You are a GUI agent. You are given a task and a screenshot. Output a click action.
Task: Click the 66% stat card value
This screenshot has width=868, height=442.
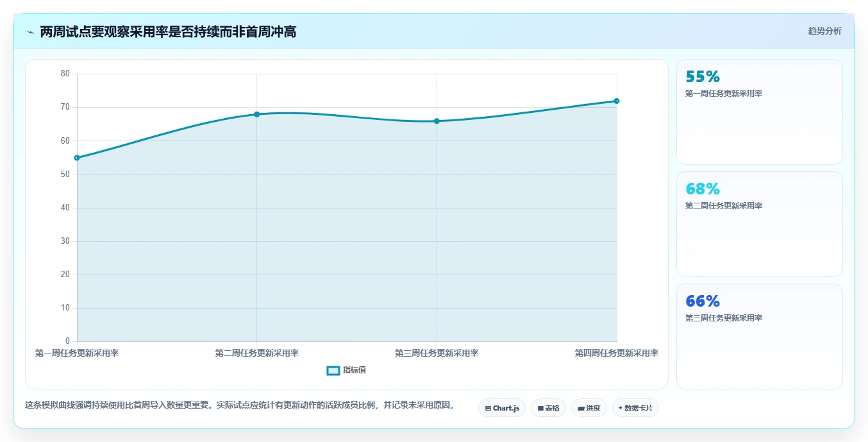coord(703,302)
